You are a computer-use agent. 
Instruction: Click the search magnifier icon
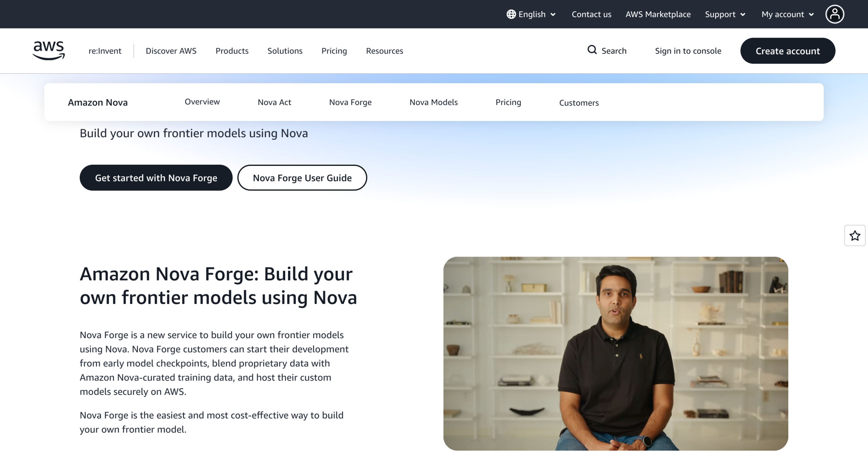point(592,50)
